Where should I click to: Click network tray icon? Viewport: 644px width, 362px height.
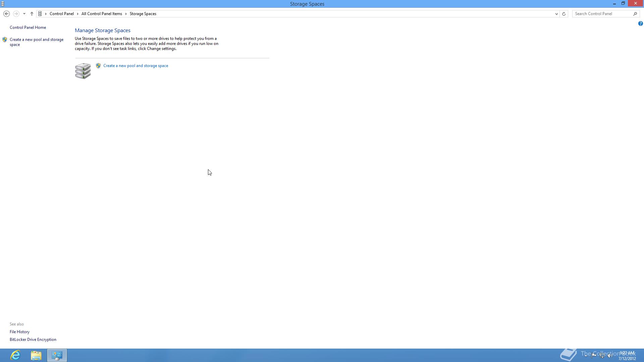click(x=602, y=356)
